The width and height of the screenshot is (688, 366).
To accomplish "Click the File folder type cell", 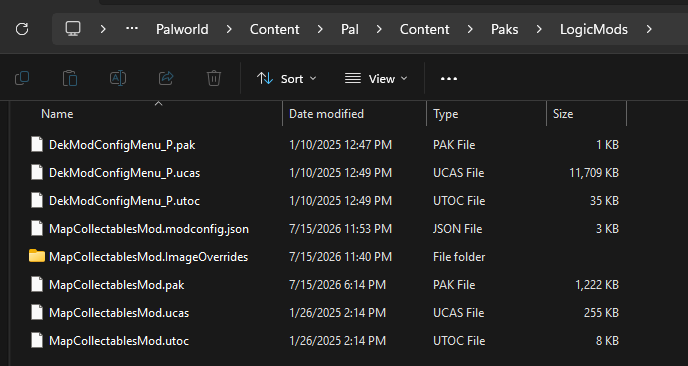I will (459, 257).
